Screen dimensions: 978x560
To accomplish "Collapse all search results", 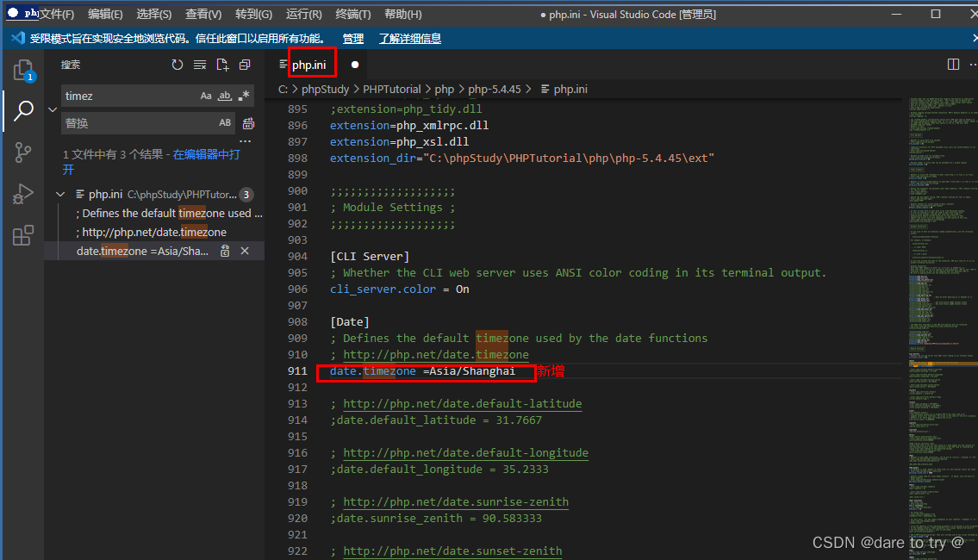I will [245, 65].
